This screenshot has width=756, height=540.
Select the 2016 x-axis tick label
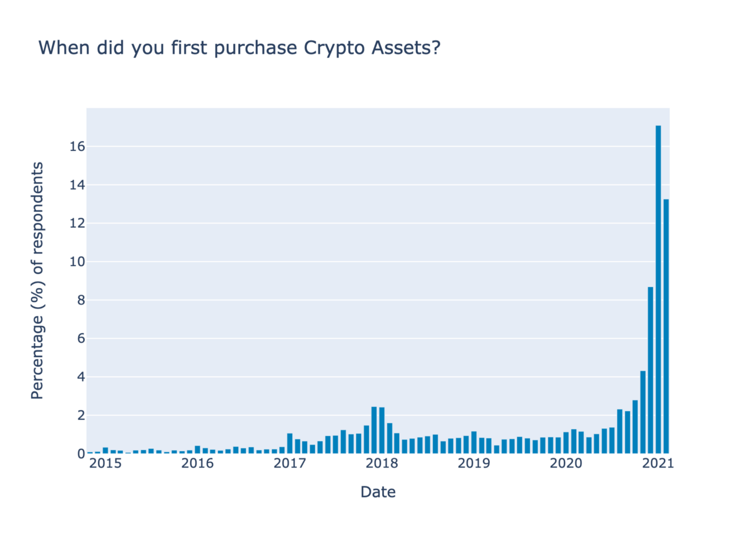(197, 463)
